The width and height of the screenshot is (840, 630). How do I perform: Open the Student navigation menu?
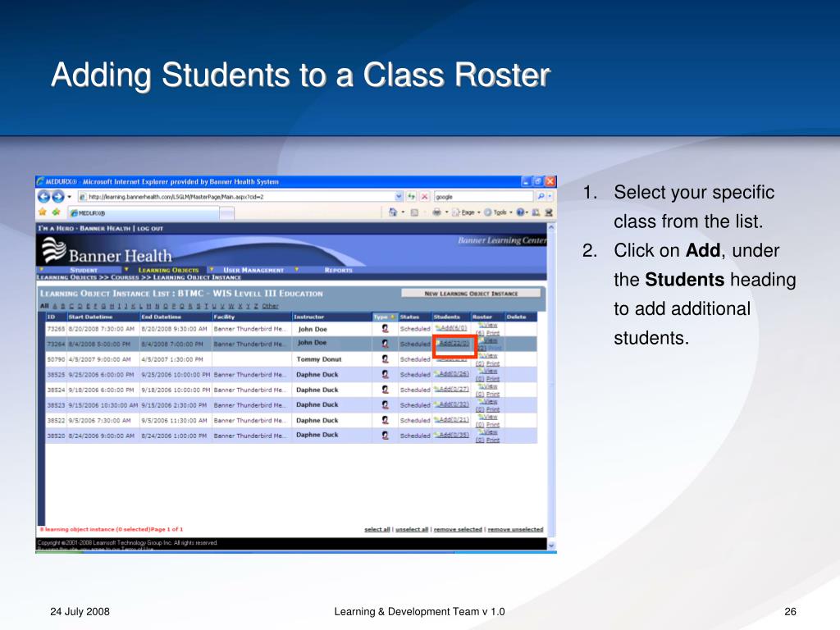84,270
